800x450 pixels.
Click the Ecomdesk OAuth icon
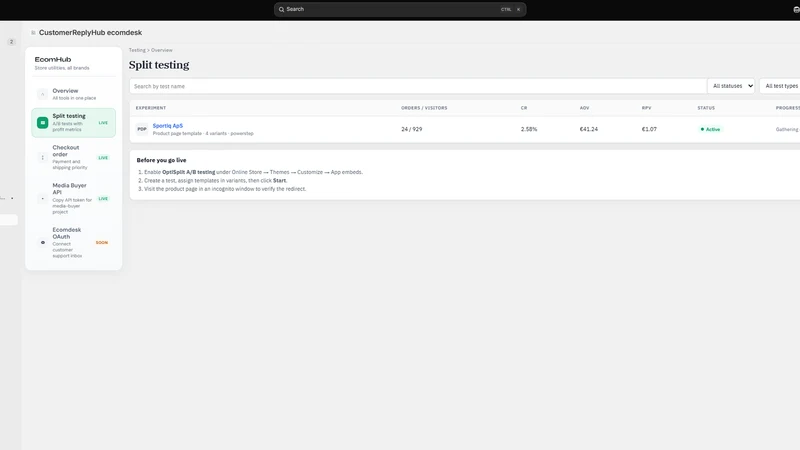coord(43,243)
